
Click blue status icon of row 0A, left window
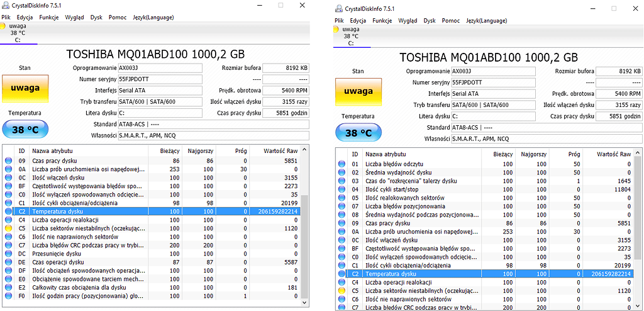[x=8, y=169]
